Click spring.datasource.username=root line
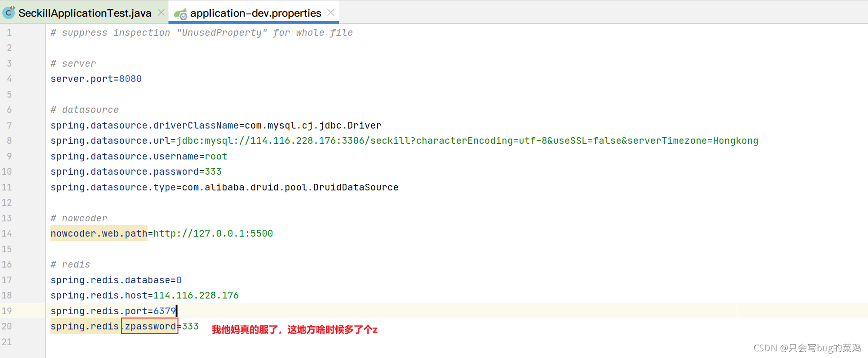This screenshot has width=868, height=358. [139, 156]
